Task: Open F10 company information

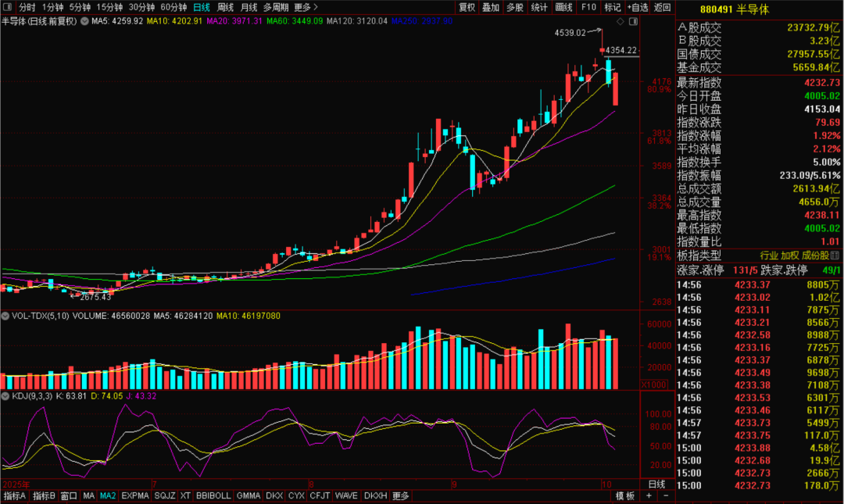Action: pyautogui.click(x=588, y=7)
